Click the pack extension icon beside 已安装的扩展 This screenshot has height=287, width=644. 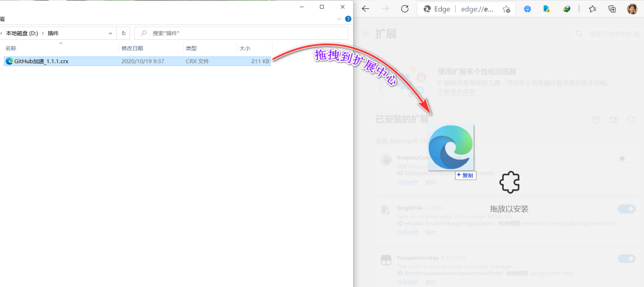595,120
